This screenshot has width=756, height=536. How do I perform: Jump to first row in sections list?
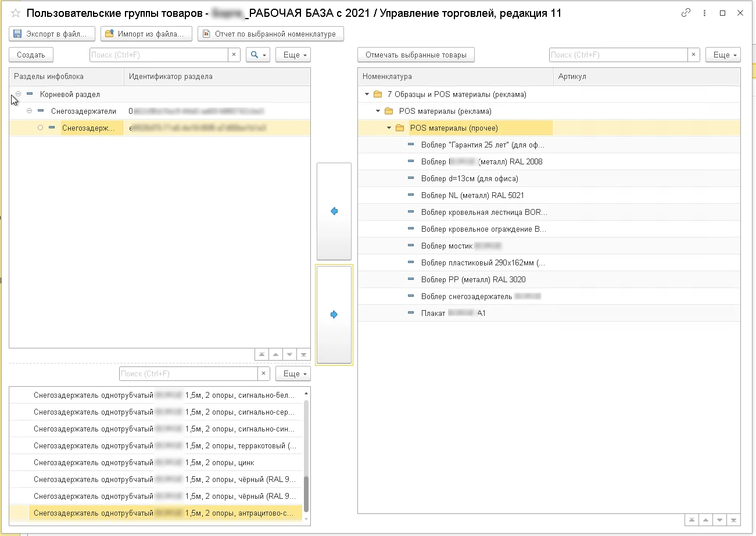pos(262,354)
